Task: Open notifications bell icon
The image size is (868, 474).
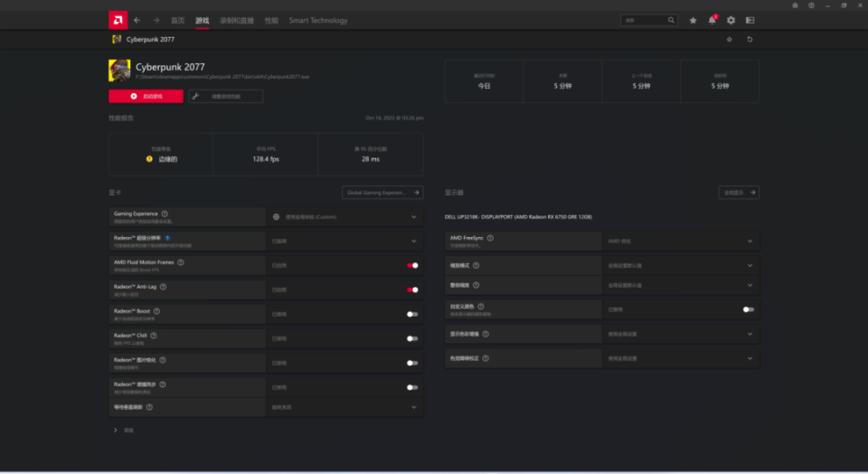Action: coord(712,21)
